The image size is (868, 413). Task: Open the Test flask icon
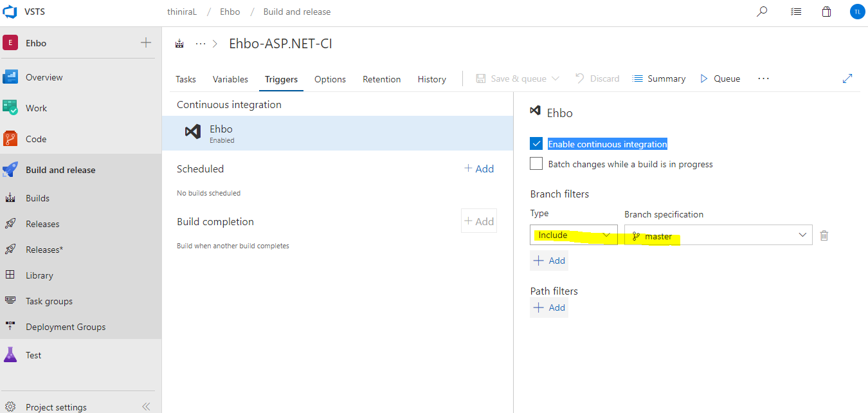10,354
